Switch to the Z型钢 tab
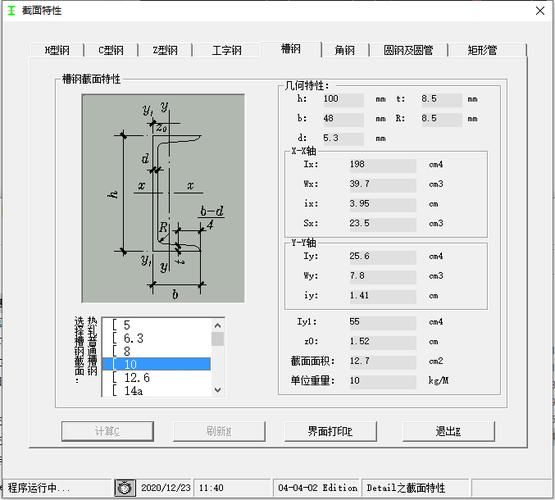Screen dimensions: 555x500 165,50
